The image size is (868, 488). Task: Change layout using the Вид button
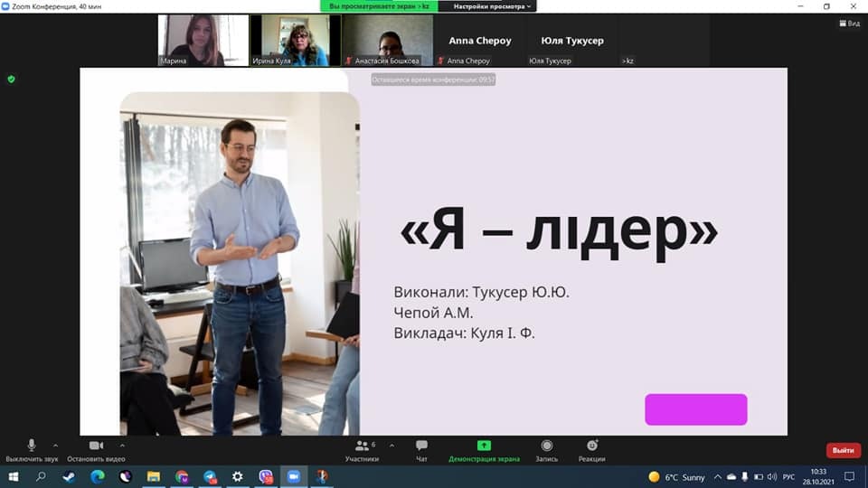point(848,23)
